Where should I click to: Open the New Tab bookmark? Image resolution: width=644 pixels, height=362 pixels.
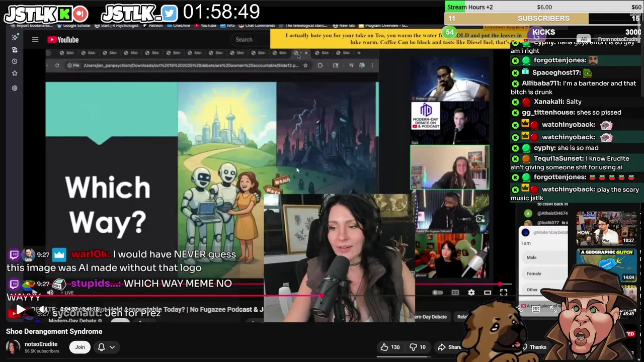[x=344, y=26]
